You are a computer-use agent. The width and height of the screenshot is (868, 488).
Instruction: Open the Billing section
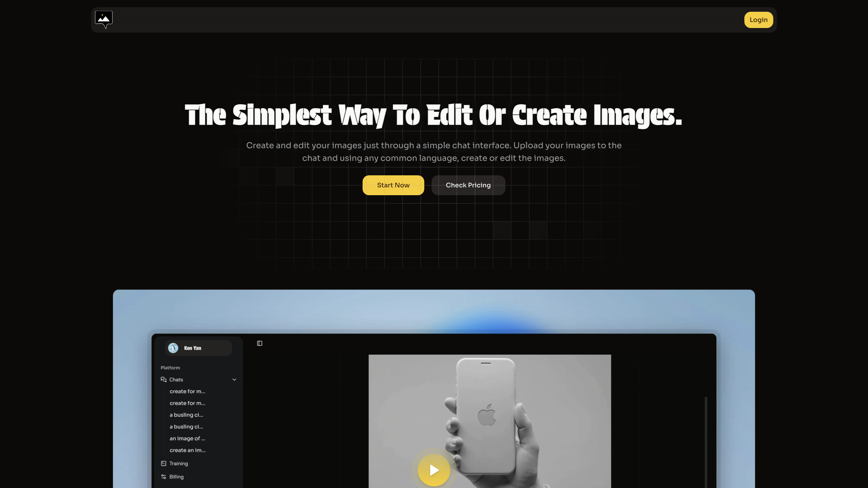click(x=176, y=477)
